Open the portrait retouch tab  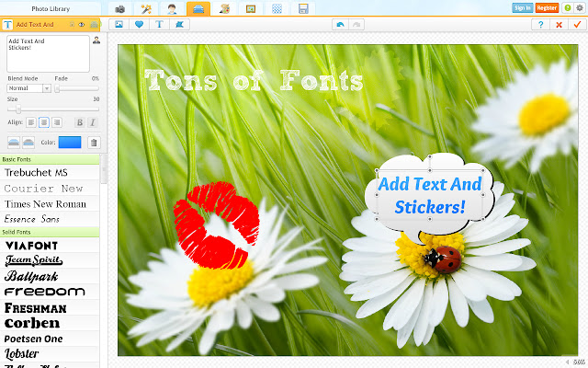[x=172, y=8]
